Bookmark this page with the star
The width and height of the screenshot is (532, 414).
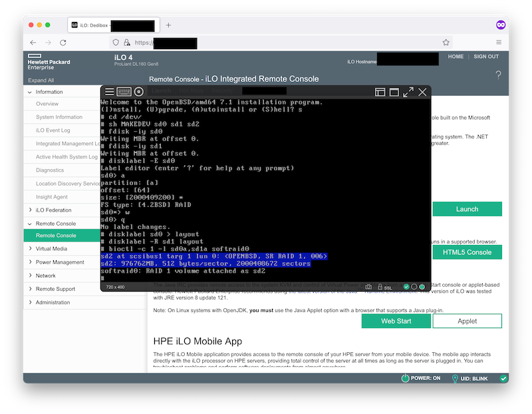tap(446, 43)
